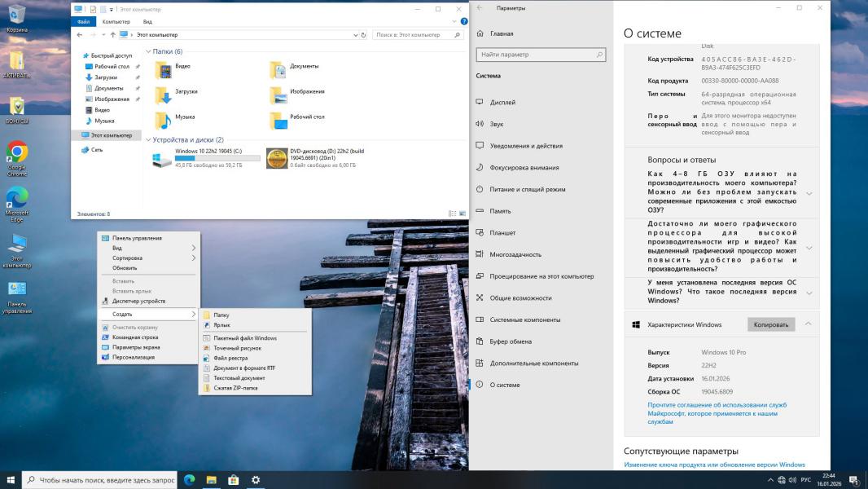Select the DVD-дисковод (D:) drive icon
The image size is (868, 489).
(277, 158)
